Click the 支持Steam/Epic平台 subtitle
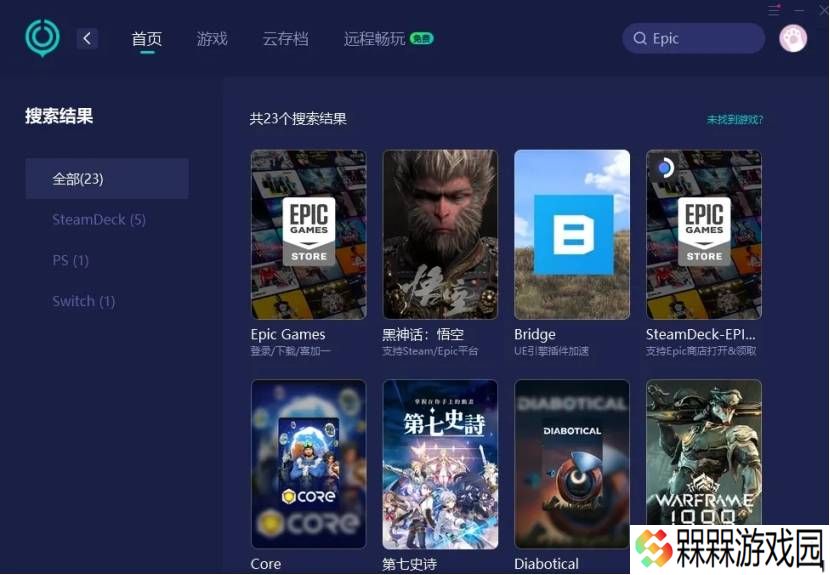Image resolution: width=830 pixels, height=575 pixels. [430, 351]
